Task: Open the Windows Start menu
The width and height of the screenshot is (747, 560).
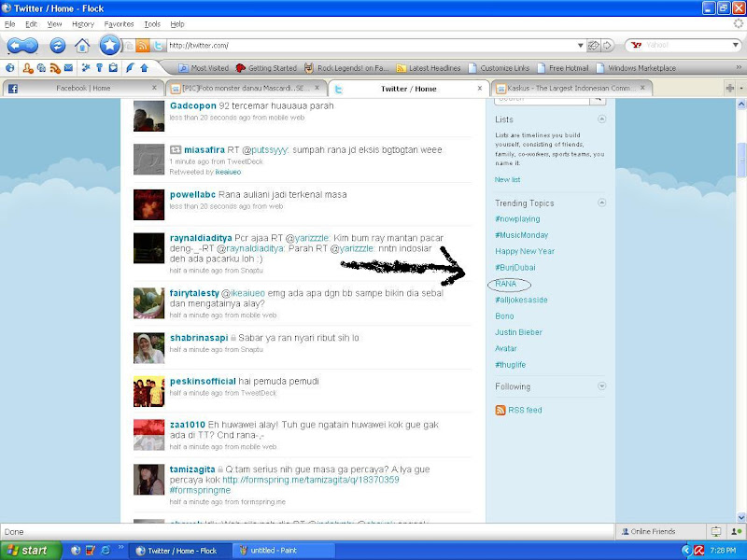Action: (x=31, y=551)
